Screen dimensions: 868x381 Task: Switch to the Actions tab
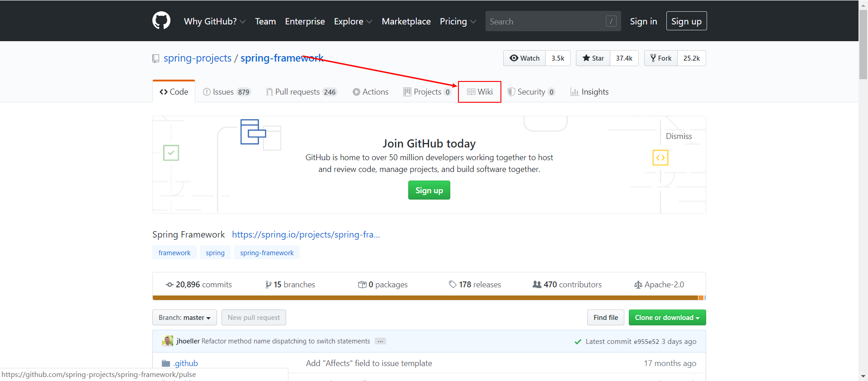370,92
